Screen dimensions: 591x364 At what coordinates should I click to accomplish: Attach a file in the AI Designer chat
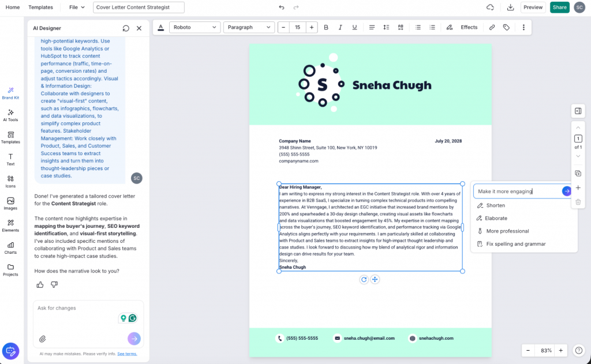tap(41, 339)
